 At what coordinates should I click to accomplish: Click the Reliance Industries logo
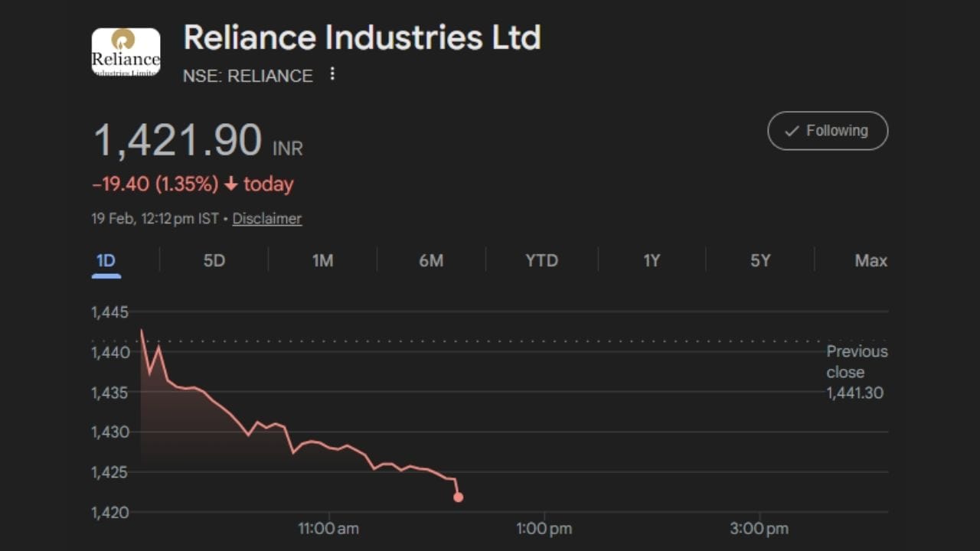pos(126,52)
